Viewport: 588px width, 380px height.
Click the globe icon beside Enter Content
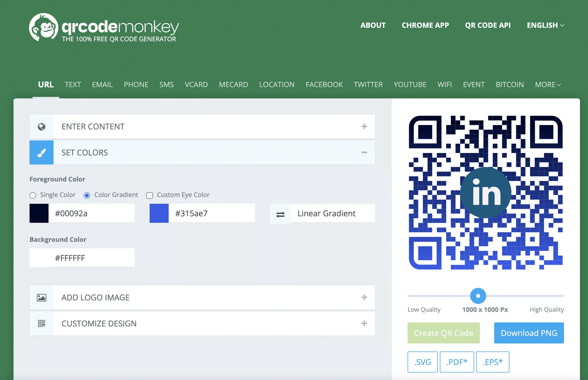coord(41,126)
